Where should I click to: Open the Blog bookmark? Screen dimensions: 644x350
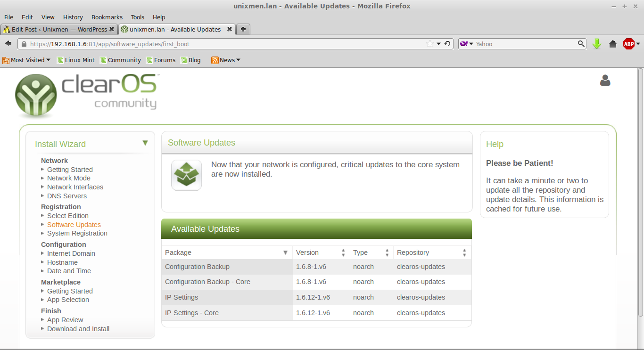point(190,60)
